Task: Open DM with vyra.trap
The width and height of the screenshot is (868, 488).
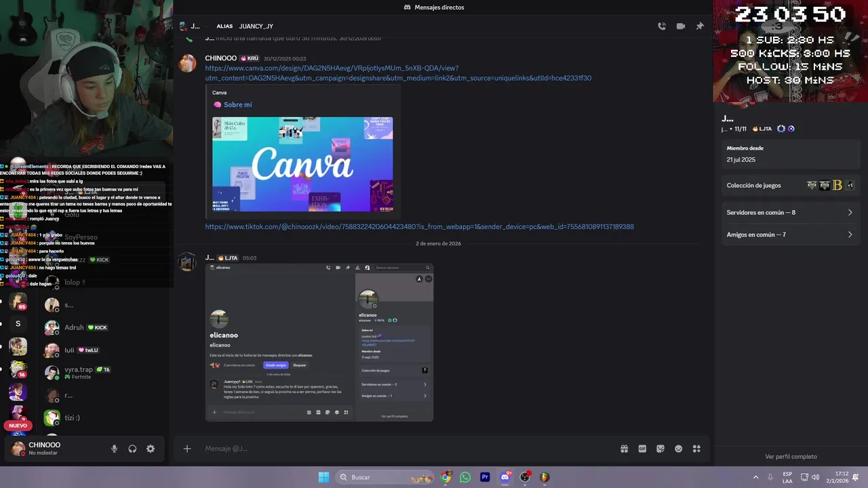Action: click(x=102, y=373)
